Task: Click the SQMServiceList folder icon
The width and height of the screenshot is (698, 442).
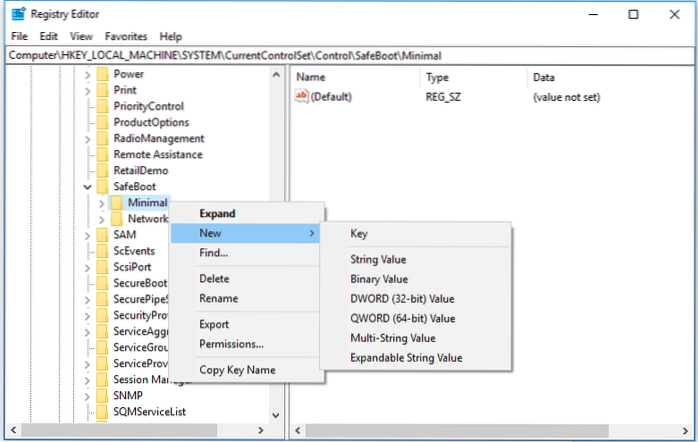Action: [x=101, y=411]
